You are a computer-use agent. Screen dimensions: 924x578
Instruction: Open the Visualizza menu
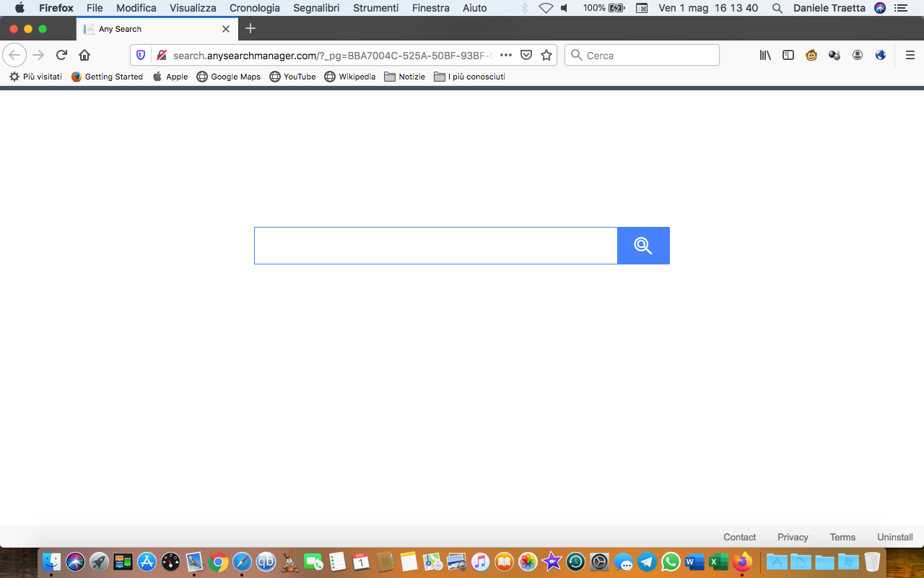click(x=193, y=8)
